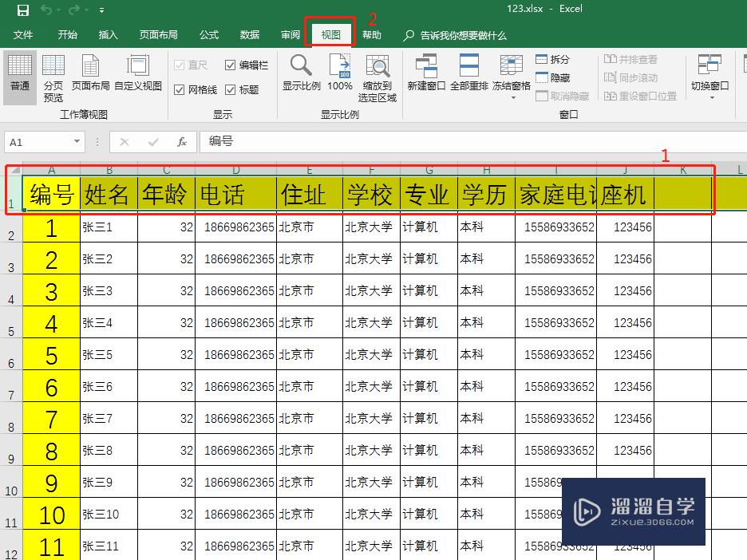Click the 隐藏 hide window button
This screenshot has height=560, width=747.
tap(556, 77)
